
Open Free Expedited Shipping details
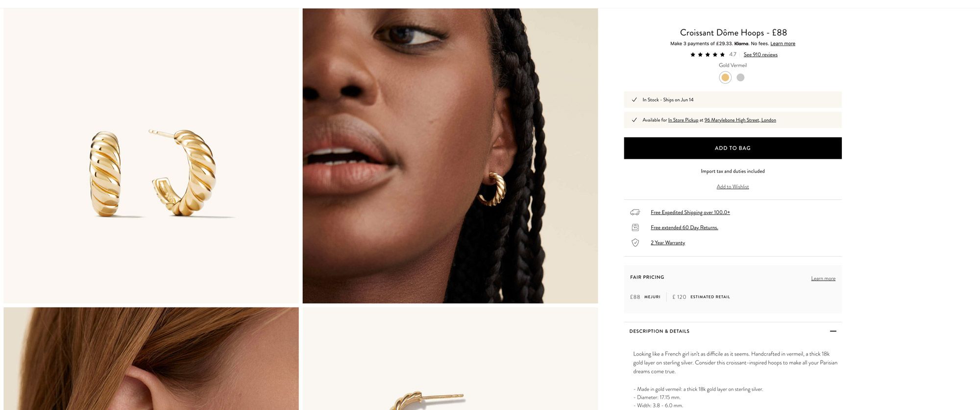pyautogui.click(x=690, y=212)
